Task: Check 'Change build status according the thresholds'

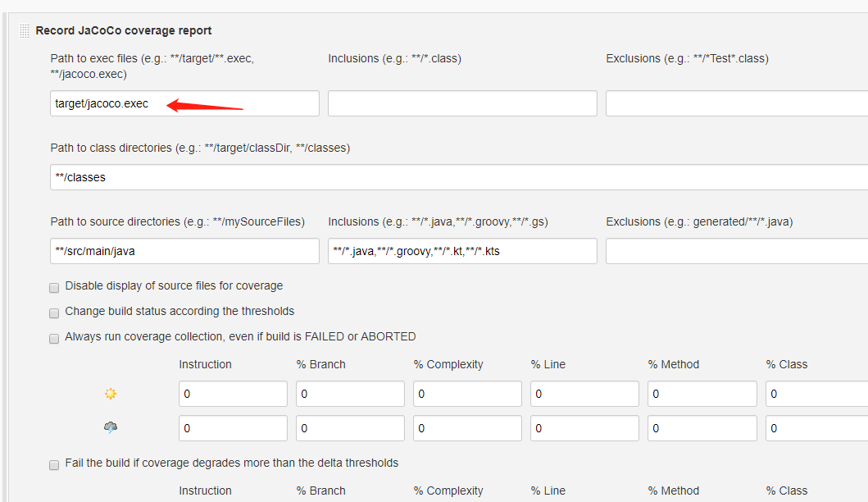Action: point(54,313)
